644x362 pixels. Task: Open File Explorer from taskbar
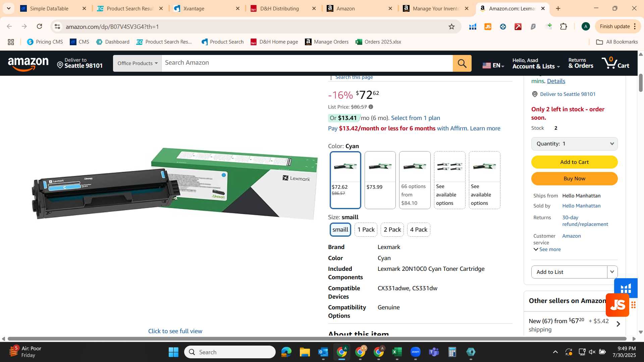(305, 352)
